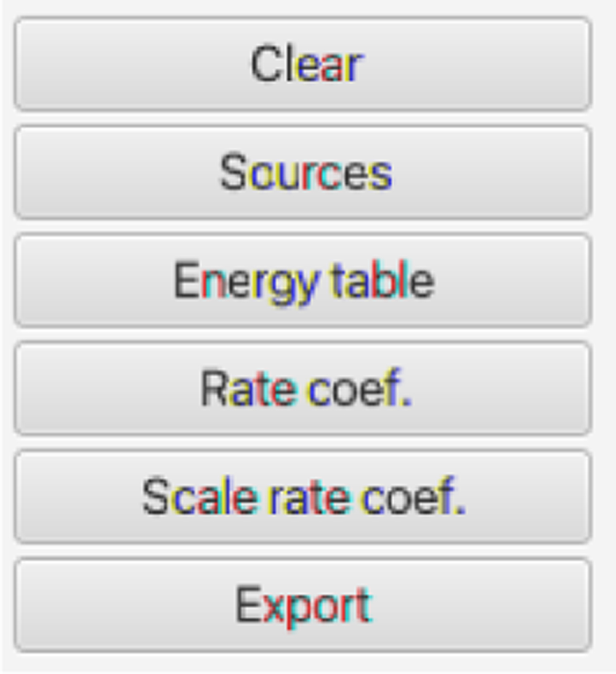Activate the Sources button
616x674 pixels.
303,172
